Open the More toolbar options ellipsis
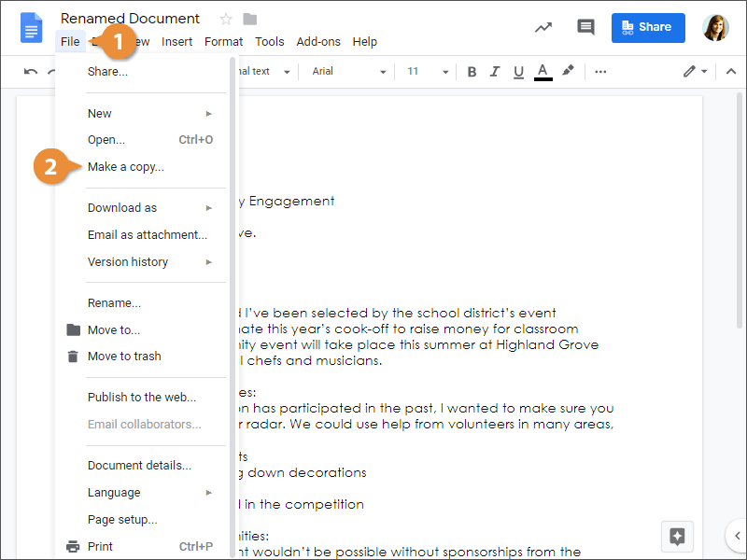 pos(600,72)
